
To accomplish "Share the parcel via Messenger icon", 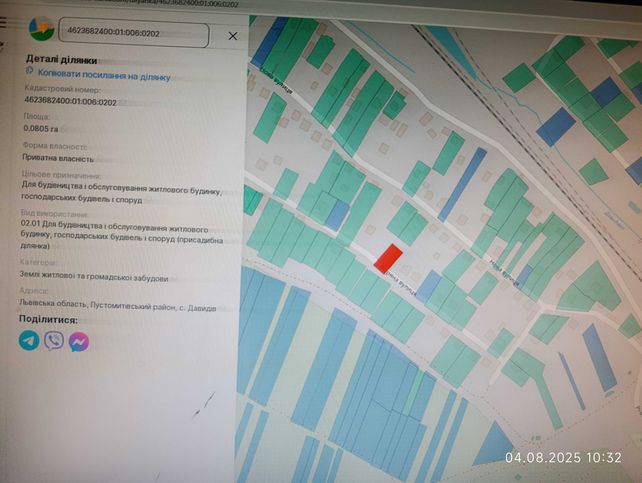I will coord(79,341).
